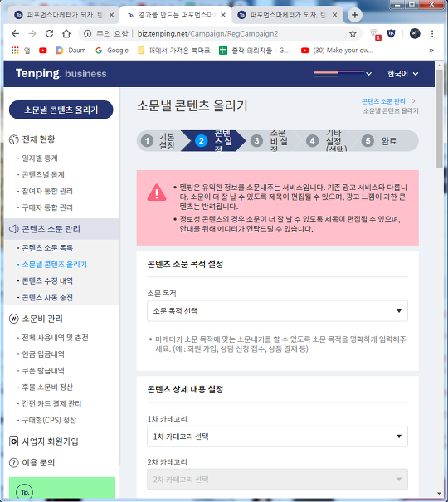Open the 한국어 language dropdown
448x502 pixels.
point(402,74)
